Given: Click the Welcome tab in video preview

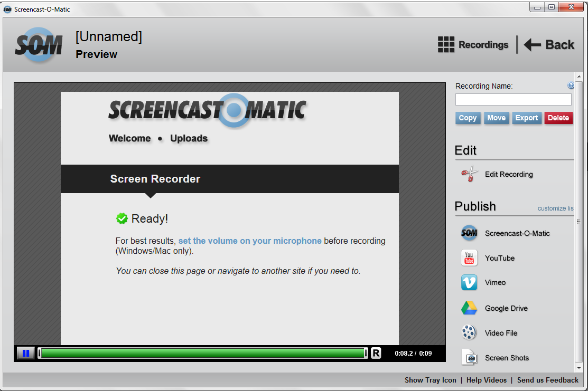Looking at the screenshot, I should click(x=130, y=138).
